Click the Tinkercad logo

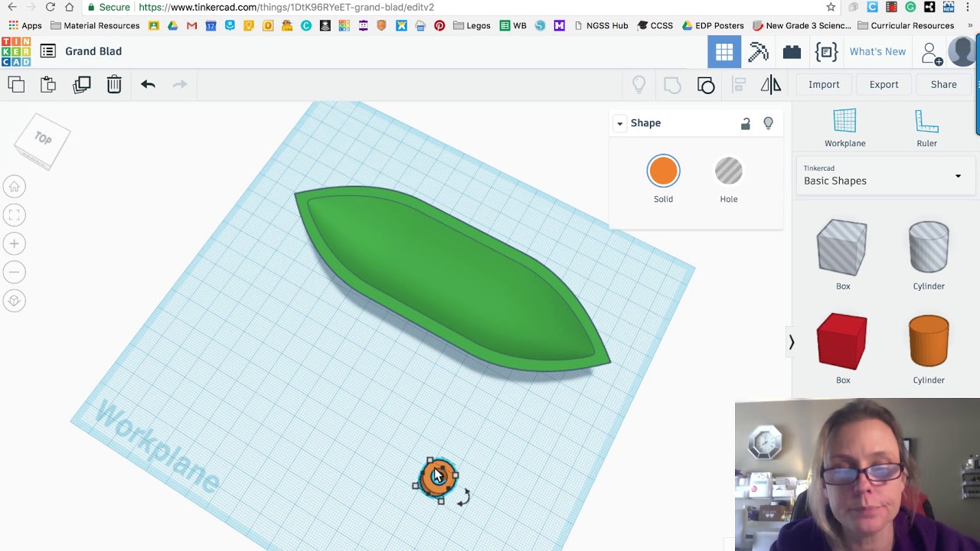click(x=16, y=51)
